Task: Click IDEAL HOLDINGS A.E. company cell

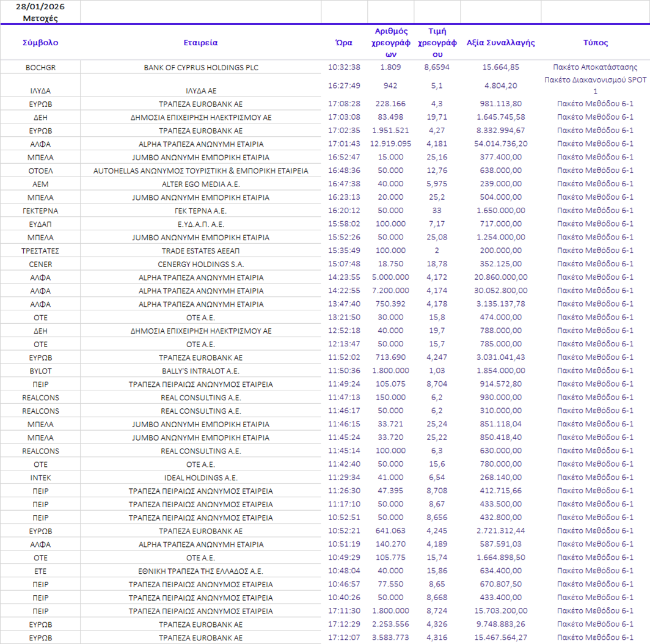Action: pyautogui.click(x=200, y=478)
